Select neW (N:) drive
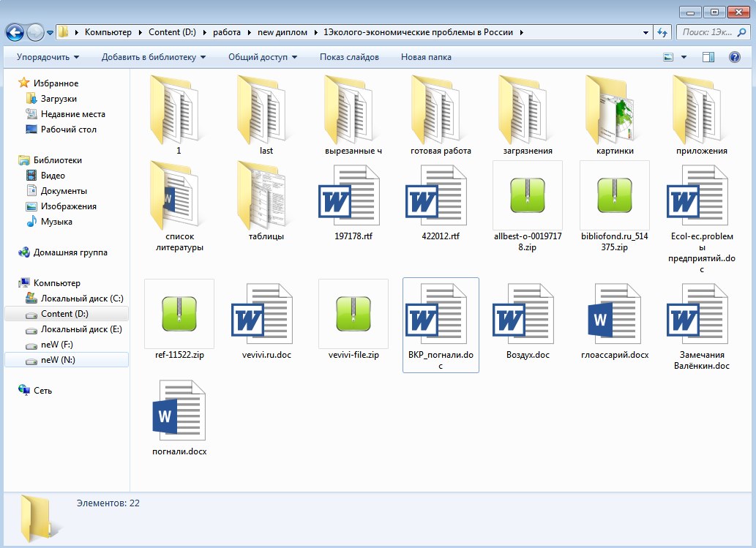This screenshot has height=548, width=756. (x=66, y=360)
